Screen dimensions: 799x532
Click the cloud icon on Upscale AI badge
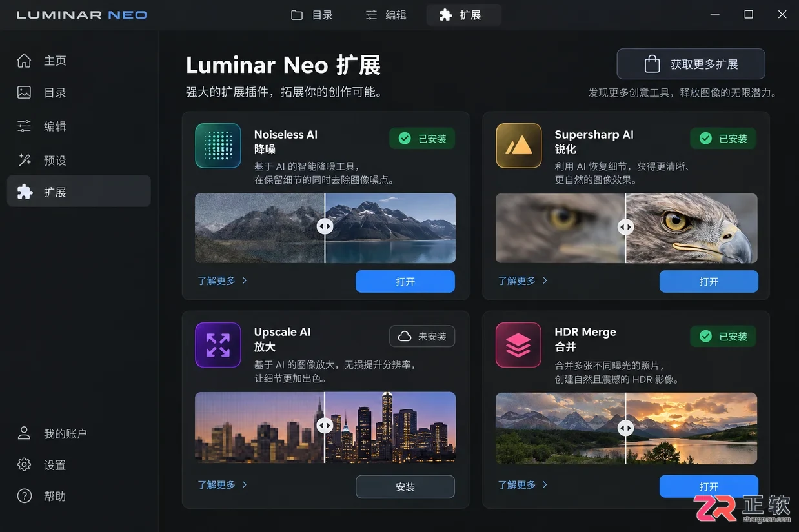405,336
